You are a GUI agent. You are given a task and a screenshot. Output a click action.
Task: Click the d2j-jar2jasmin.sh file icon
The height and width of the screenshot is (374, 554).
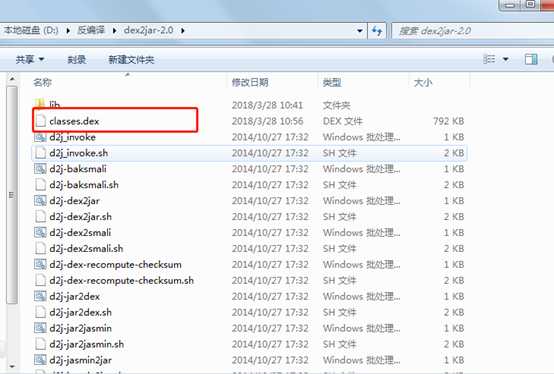click(x=41, y=344)
